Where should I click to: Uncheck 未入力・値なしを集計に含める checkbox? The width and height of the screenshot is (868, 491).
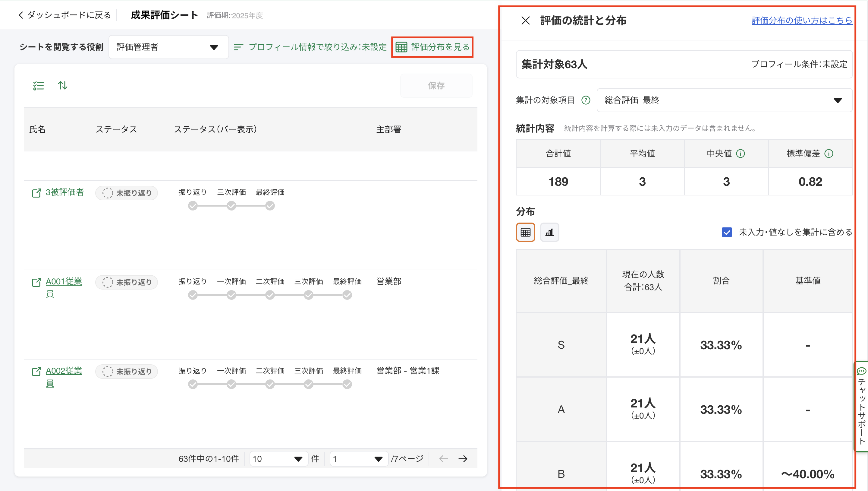726,232
